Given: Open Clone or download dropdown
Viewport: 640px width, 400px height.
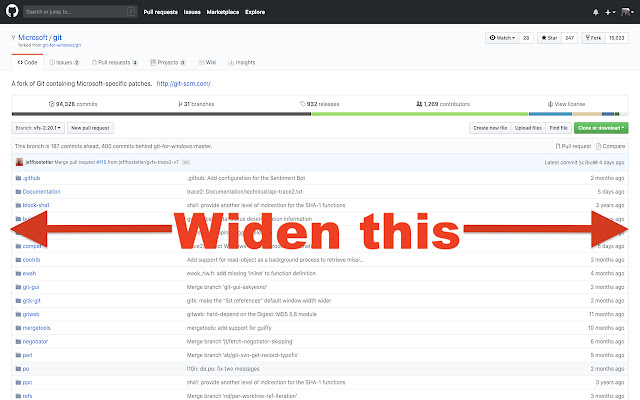Looking at the screenshot, I should coord(601,128).
